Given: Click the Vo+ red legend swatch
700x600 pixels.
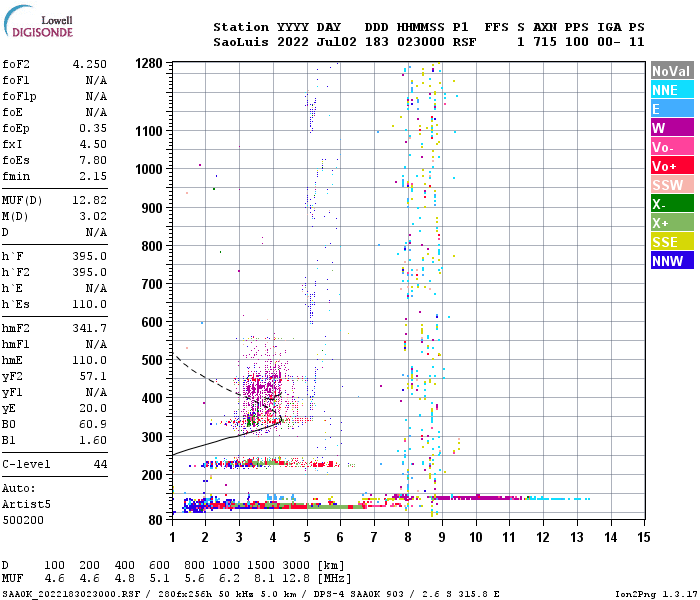Looking at the screenshot, I should 672,166.
